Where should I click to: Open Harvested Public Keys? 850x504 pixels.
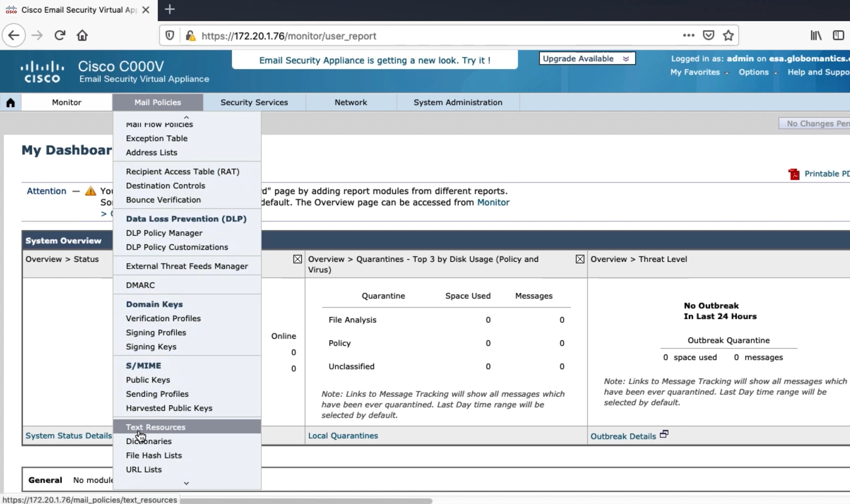pos(169,408)
